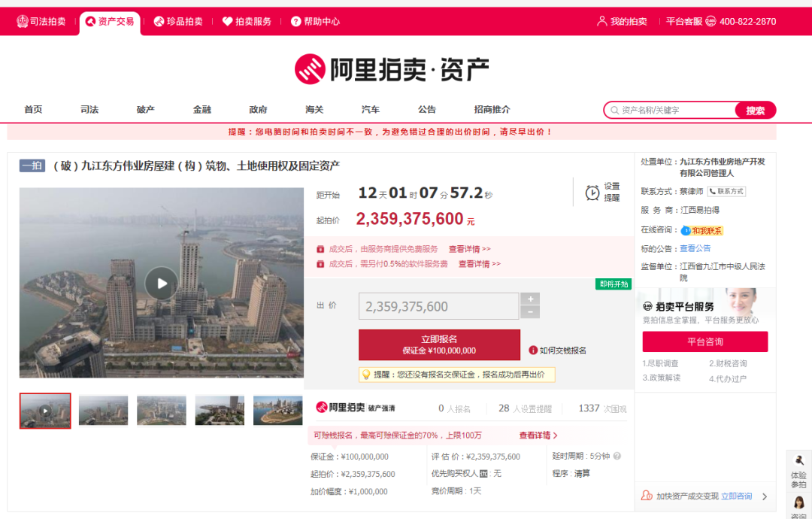Click 4.代办过户 service item
Viewport: 812px width, 519px height.
click(x=728, y=378)
